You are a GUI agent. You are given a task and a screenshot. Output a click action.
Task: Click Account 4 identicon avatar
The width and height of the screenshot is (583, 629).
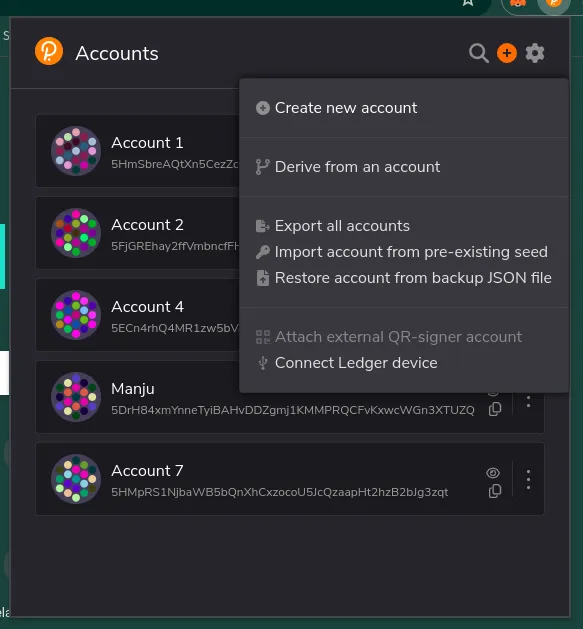[x=76, y=315]
